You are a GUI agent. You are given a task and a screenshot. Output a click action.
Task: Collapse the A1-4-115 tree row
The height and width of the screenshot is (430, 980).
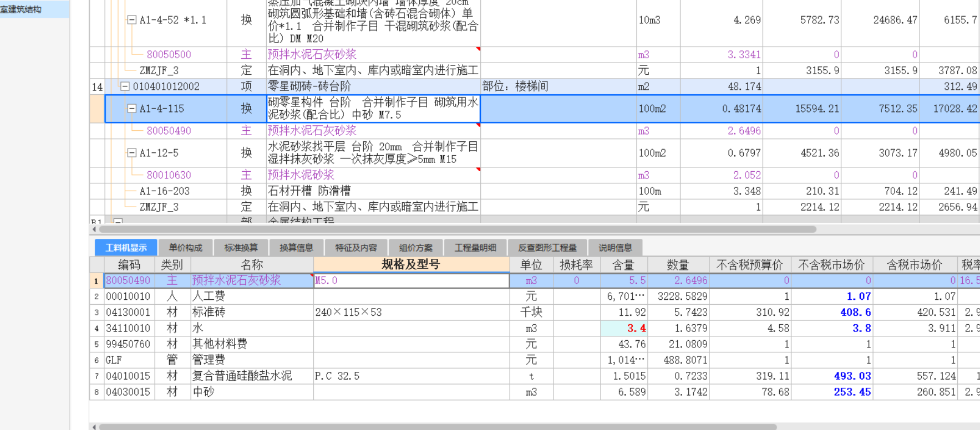[x=132, y=109]
